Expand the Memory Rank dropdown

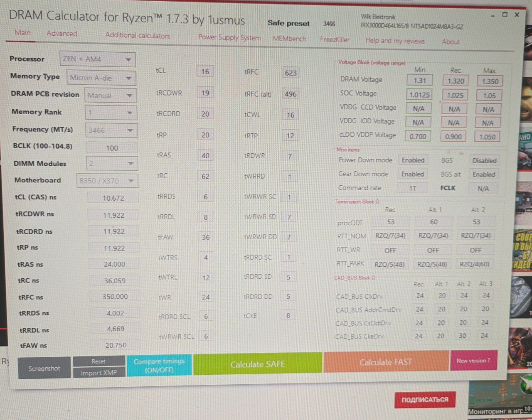point(111,113)
